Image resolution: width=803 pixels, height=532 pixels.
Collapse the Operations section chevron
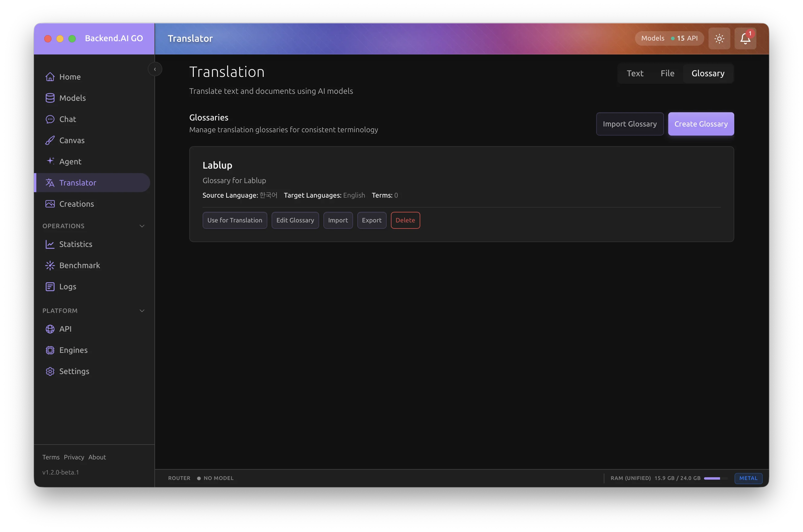tap(142, 226)
